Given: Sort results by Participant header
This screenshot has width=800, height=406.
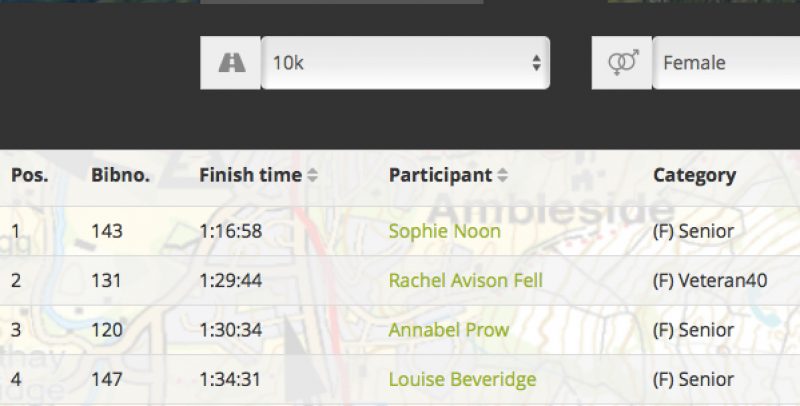Looking at the screenshot, I should point(440,175).
